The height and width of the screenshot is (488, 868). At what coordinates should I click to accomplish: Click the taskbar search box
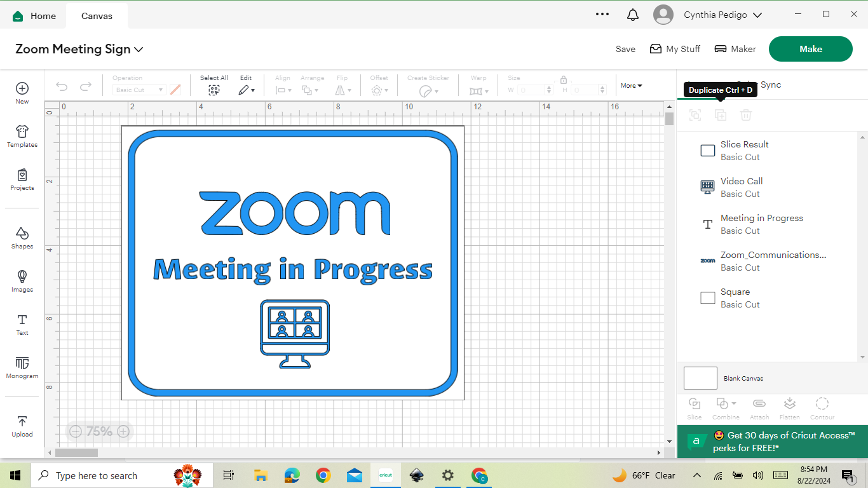click(x=121, y=475)
